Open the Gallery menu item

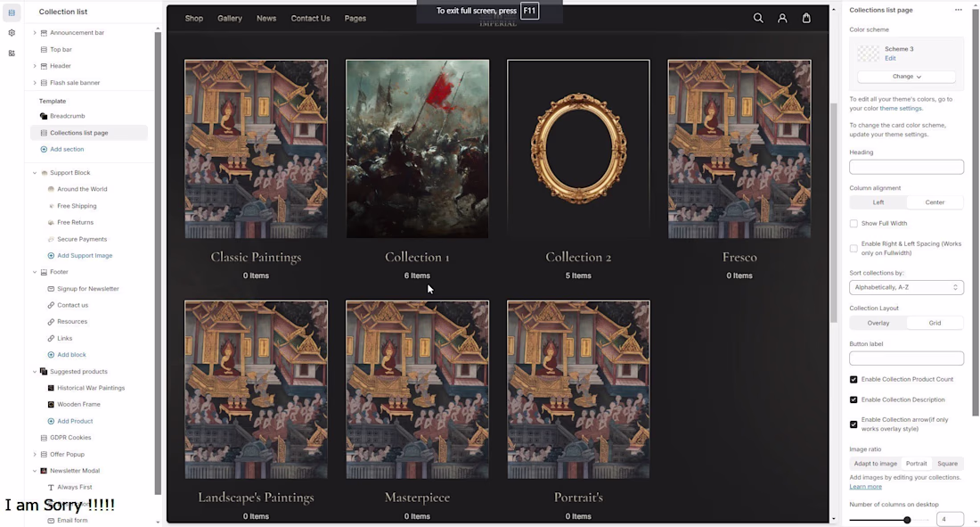coord(229,18)
